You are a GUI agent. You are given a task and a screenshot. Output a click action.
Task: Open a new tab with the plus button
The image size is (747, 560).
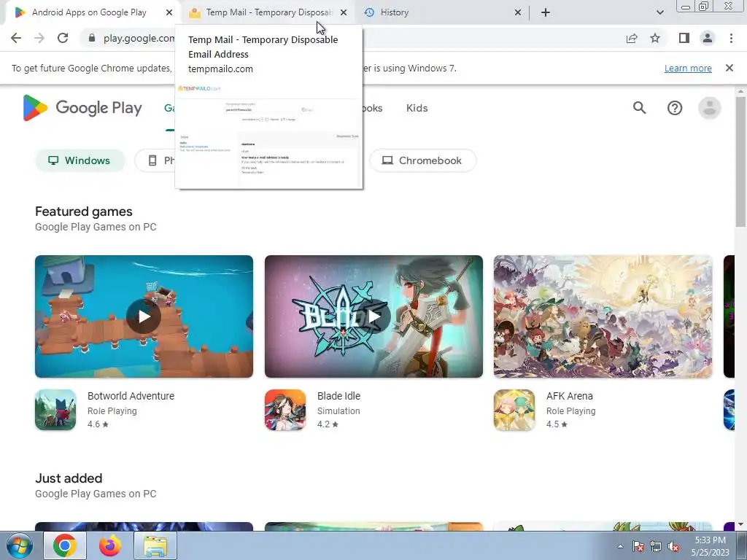pos(546,12)
